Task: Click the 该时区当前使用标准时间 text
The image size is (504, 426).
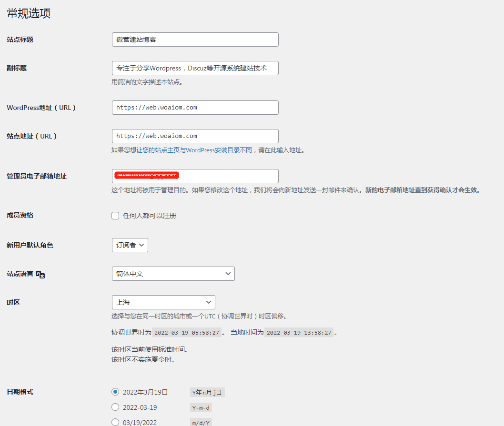Action: [x=150, y=349]
